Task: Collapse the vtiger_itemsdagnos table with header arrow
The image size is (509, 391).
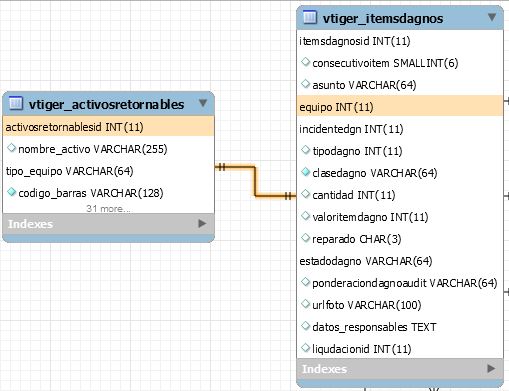Action: pyautogui.click(x=492, y=17)
